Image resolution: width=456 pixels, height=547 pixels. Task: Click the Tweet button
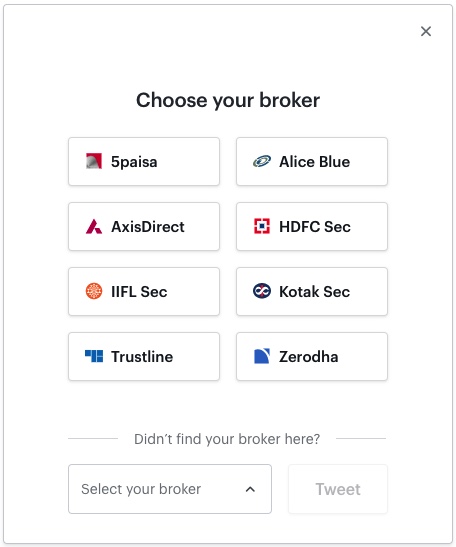click(x=338, y=489)
